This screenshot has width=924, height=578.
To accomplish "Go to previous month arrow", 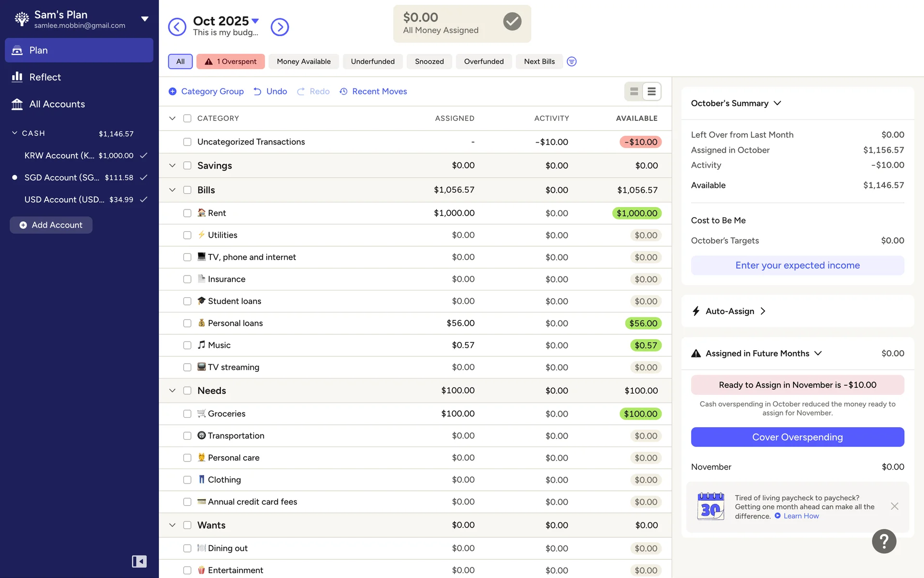I will coord(177,27).
